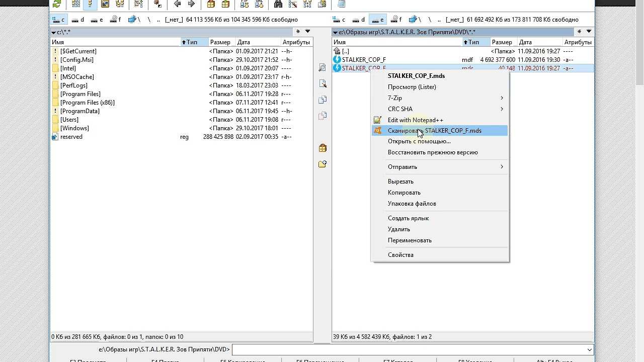Open left panel favorites asterisk button
The height and width of the screenshot is (362, 644).
tap(298, 32)
